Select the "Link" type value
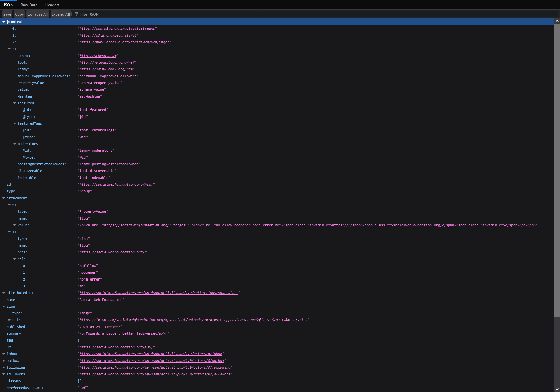Screen dimensions: 560x392 pos(84,239)
